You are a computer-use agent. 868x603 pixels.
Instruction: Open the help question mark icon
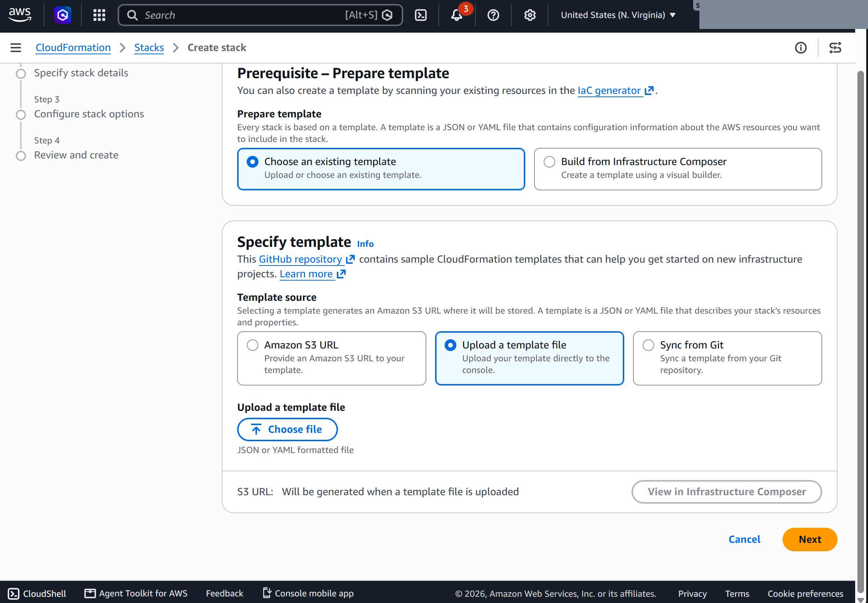493,15
